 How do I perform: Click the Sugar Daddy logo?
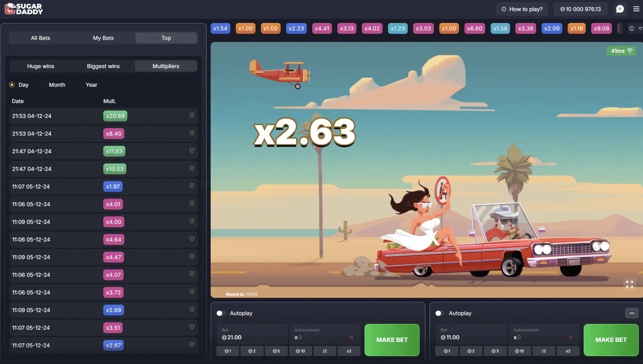tap(24, 9)
